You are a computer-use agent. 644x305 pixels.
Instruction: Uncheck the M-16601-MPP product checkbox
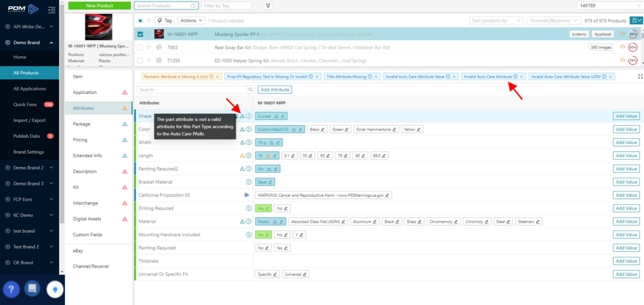point(140,34)
